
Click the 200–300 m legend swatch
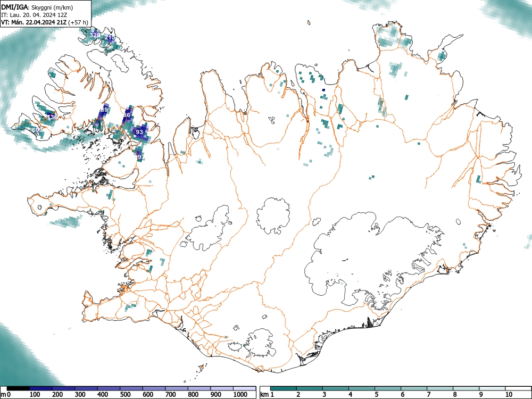[x=63, y=388]
